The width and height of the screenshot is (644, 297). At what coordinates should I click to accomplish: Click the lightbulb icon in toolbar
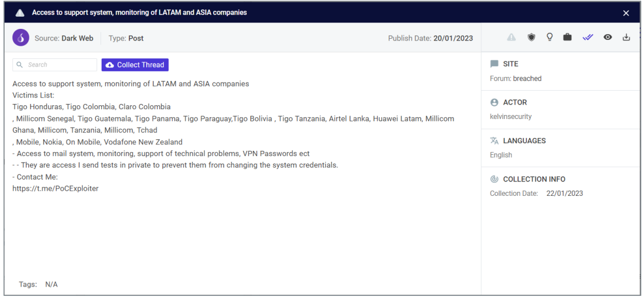pyautogui.click(x=549, y=38)
